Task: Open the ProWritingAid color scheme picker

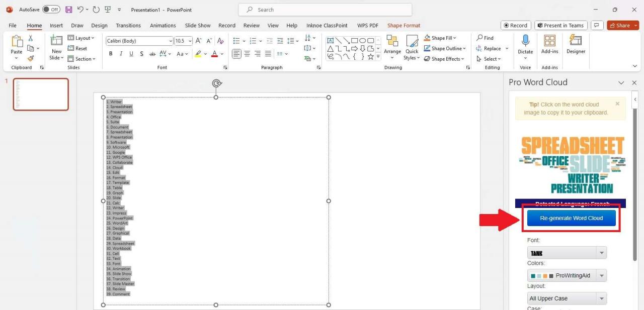Action: [x=601, y=275]
